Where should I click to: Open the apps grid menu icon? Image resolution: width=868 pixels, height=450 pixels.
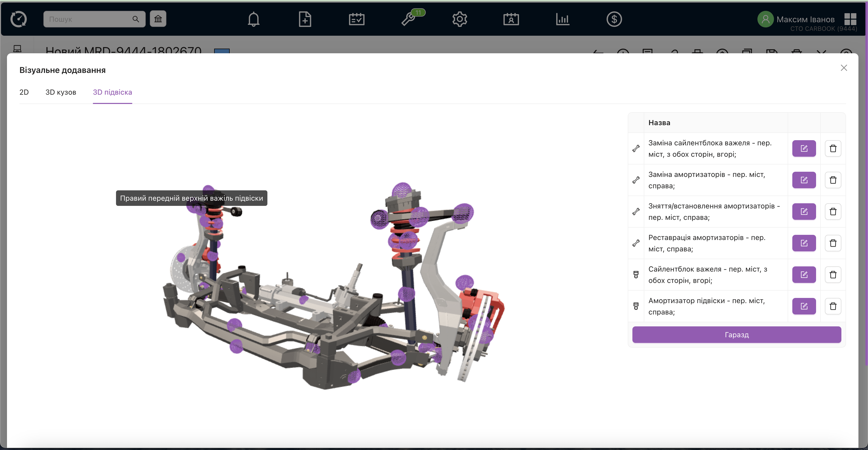tap(850, 19)
